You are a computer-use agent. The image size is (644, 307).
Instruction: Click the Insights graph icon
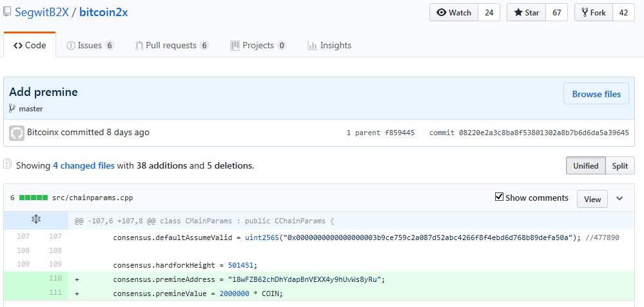click(312, 46)
